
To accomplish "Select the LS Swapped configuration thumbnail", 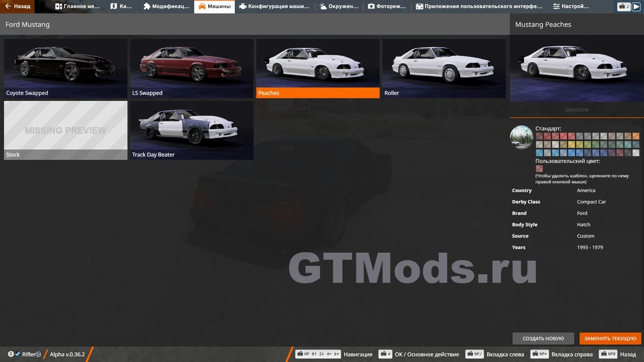I will tap(192, 68).
